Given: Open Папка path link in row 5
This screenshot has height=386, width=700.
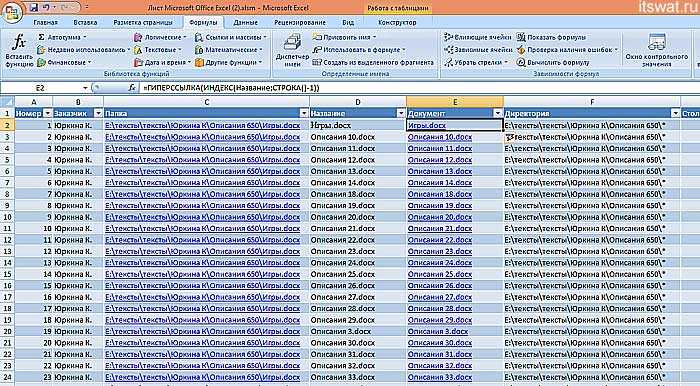Looking at the screenshot, I should click(203, 160).
